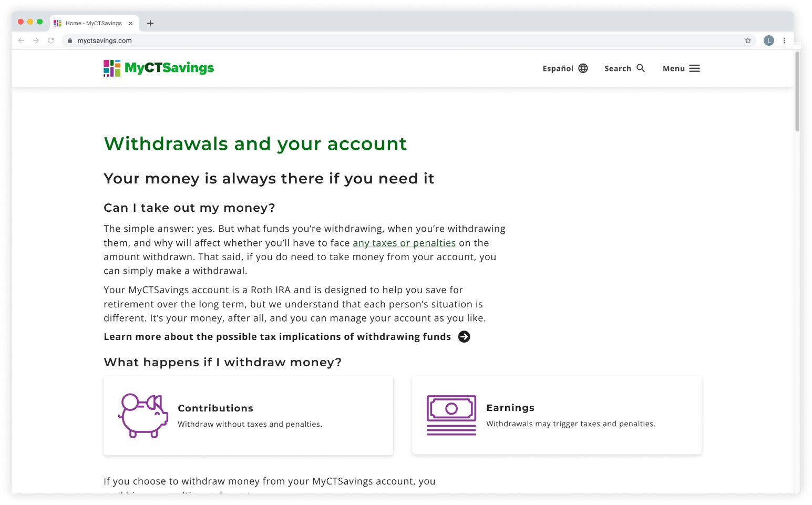Click the MyCTSavings logo icon
The width and height of the screenshot is (812, 505).
click(x=111, y=68)
